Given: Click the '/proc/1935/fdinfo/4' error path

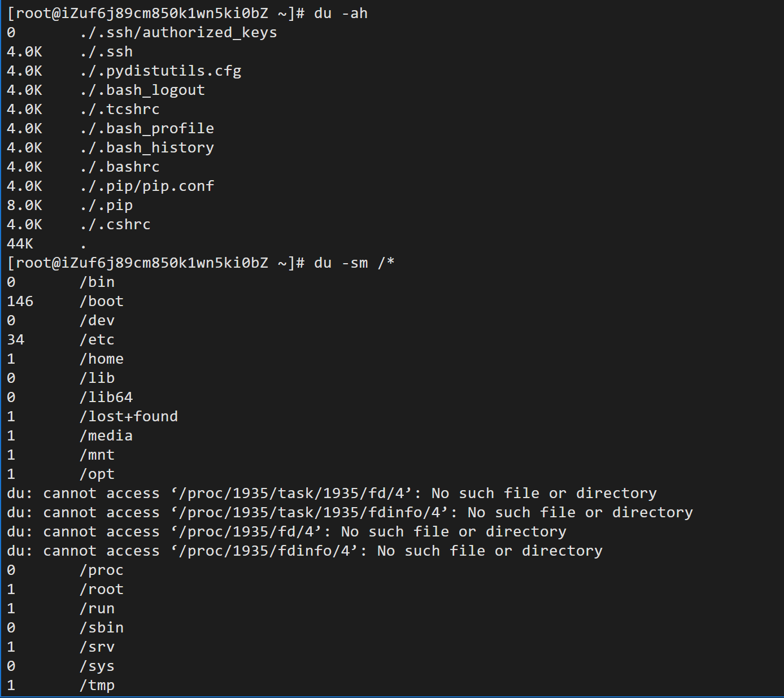Looking at the screenshot, I should pos(268,551).
